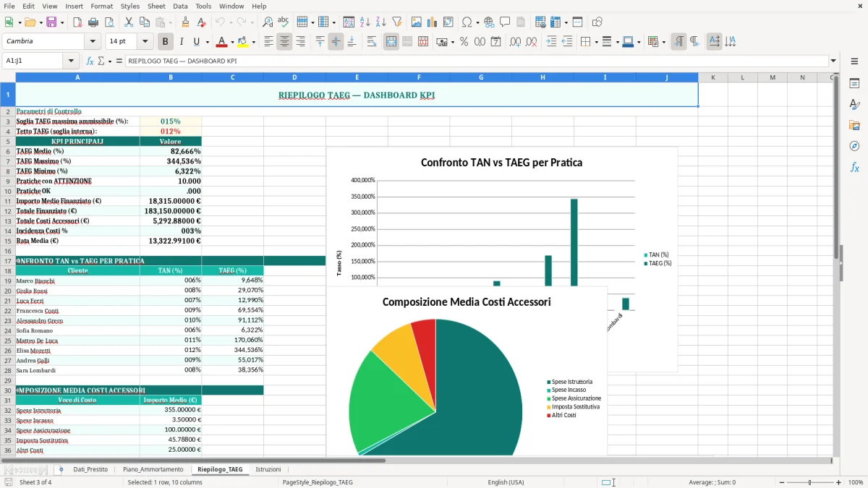This screenshot has width=868, height=488.
Task: Open Save button dropdown arrow
Action: (x=62, y=22)
